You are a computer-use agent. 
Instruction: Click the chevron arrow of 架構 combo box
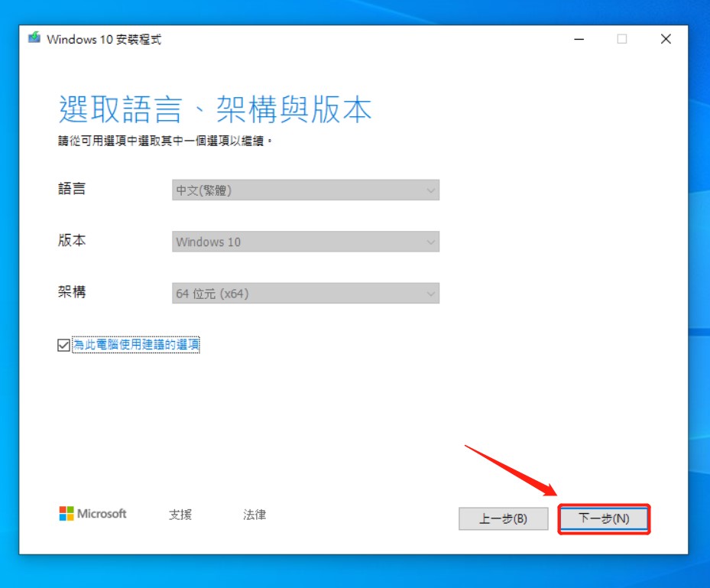(431, 293)
